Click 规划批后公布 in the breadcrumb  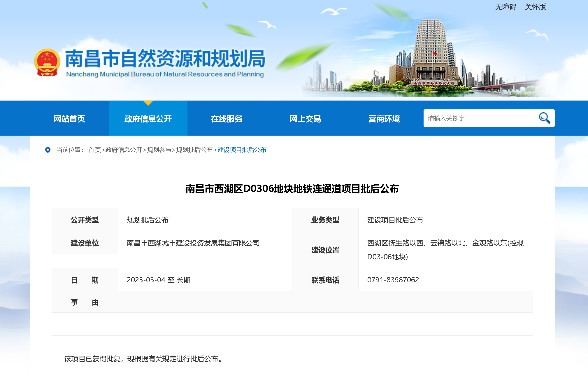194,150
